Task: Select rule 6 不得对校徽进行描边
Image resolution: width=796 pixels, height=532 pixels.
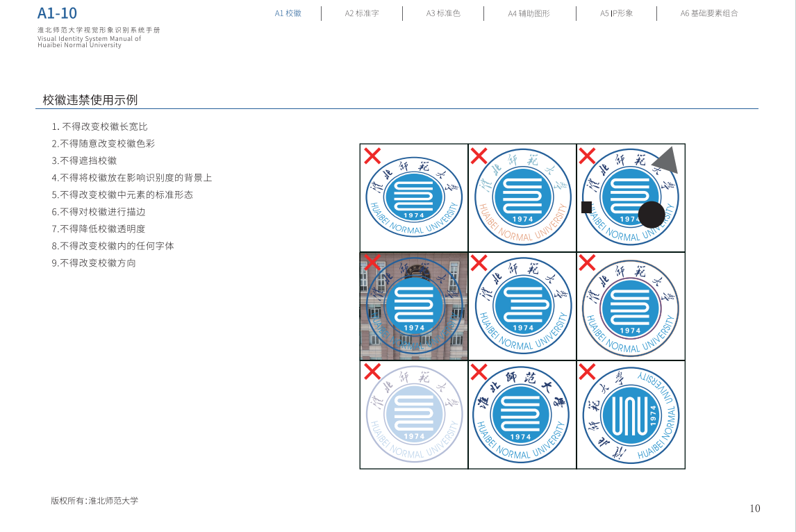Action: pyautogui.click(x=99, y=212)
